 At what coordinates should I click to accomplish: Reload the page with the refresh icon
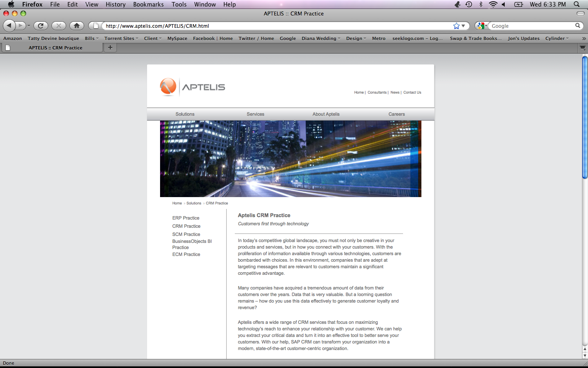[41, 26]
